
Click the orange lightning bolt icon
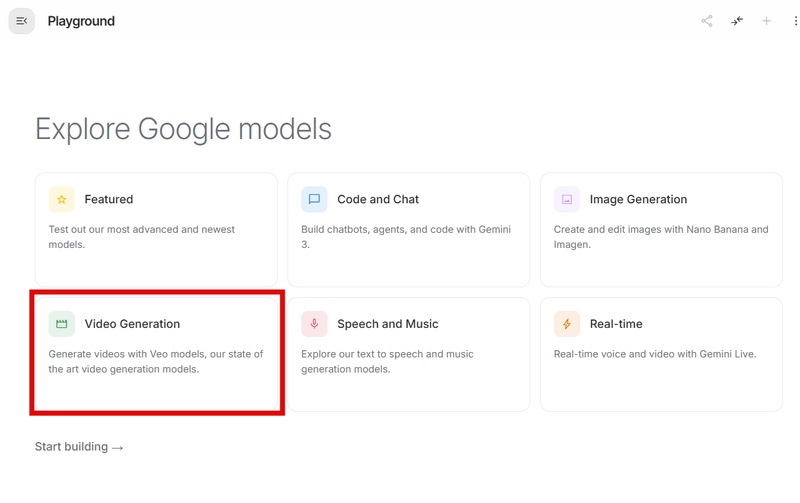tap(567, 324)
